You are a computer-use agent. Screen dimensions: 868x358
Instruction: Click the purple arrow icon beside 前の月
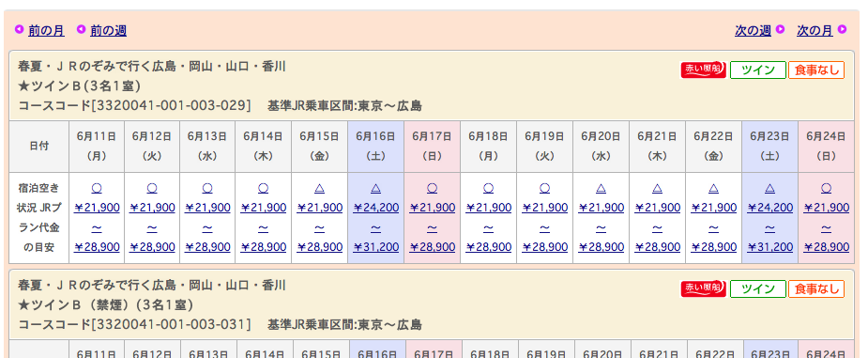click(20, 29)
